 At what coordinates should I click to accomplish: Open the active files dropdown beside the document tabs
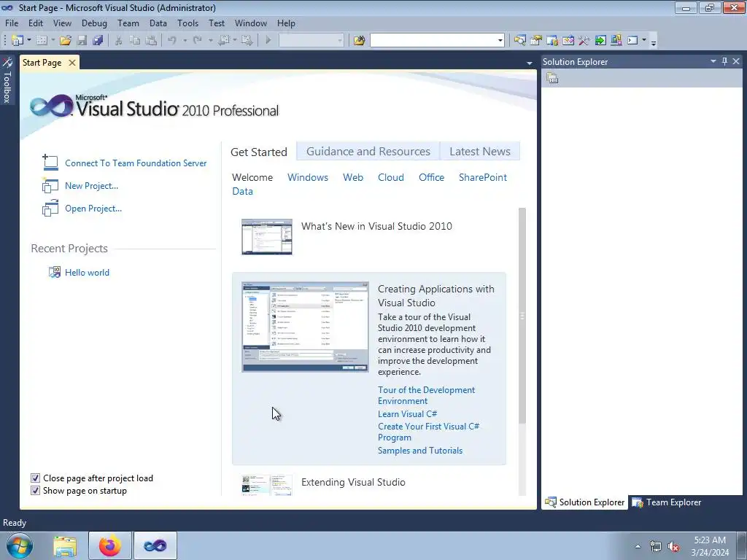coord(530,63)
